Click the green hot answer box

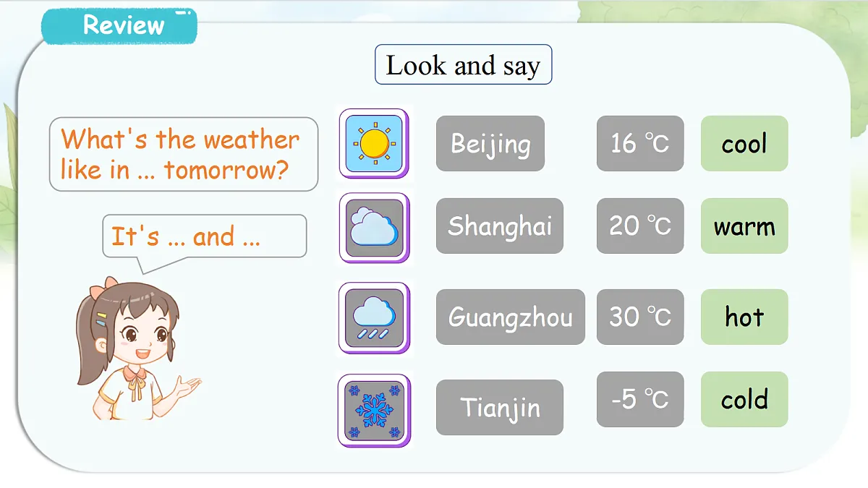pyautogui.click(x=744, y=317)
